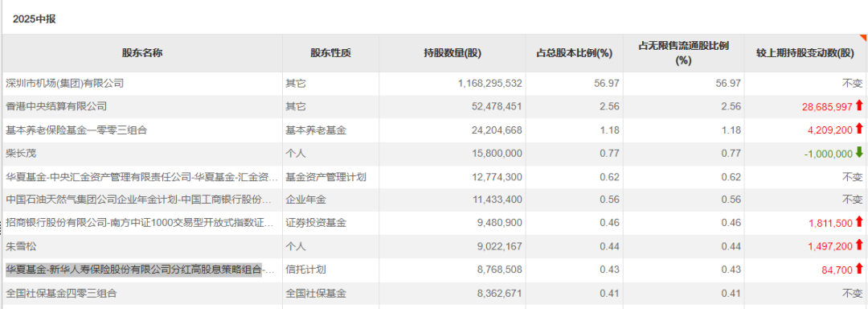
Task: Click red up arrow beside 4,209,200
Action: pos(859,129)
